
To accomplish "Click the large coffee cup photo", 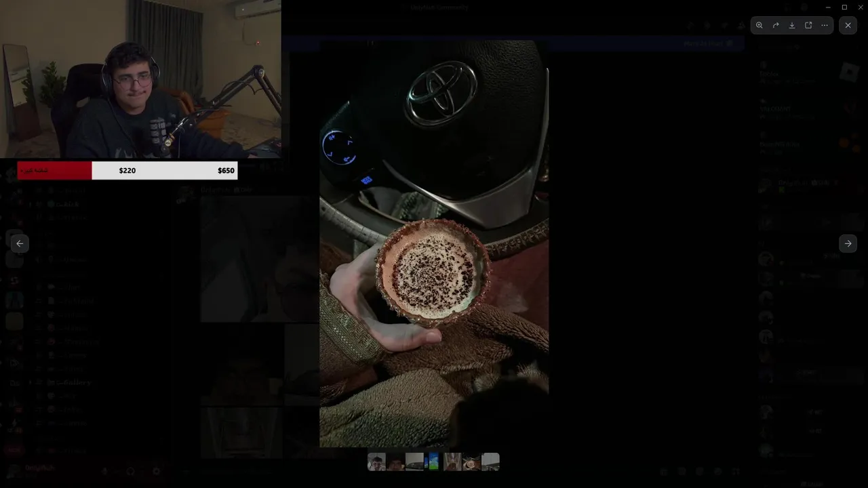I will 434,244.
